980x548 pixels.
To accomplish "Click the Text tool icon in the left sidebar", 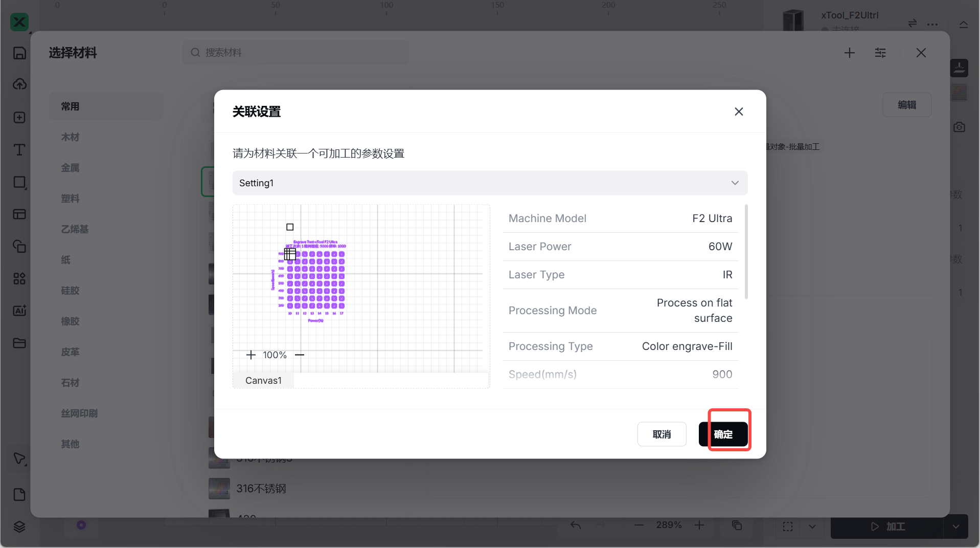I will click(x=19, y=149).
